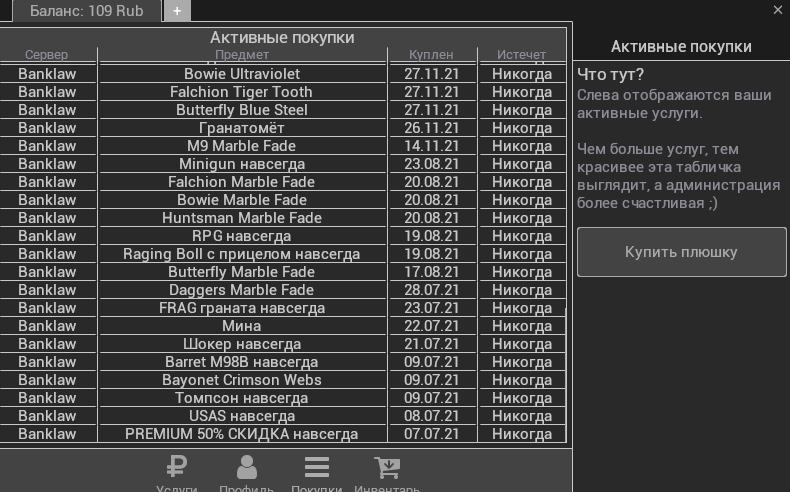The height and width of the screenshot is (492, 790).
Task: Click the purchase date 28.07.21
Action: pos(432,290)
